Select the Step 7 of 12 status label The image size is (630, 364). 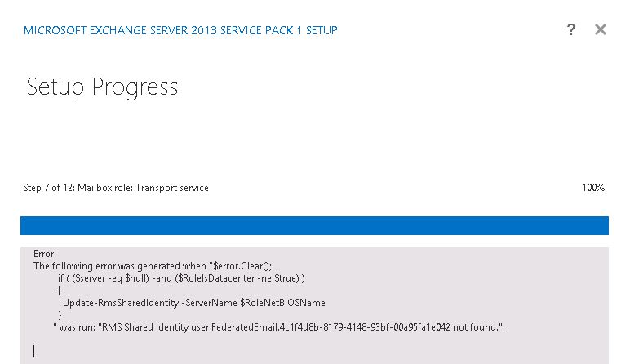(116, 188)
